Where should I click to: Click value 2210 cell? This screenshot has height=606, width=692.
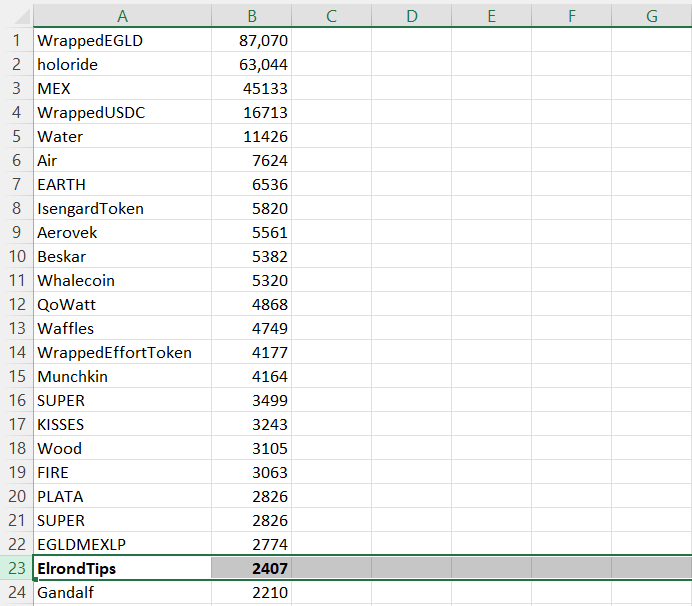252,592
